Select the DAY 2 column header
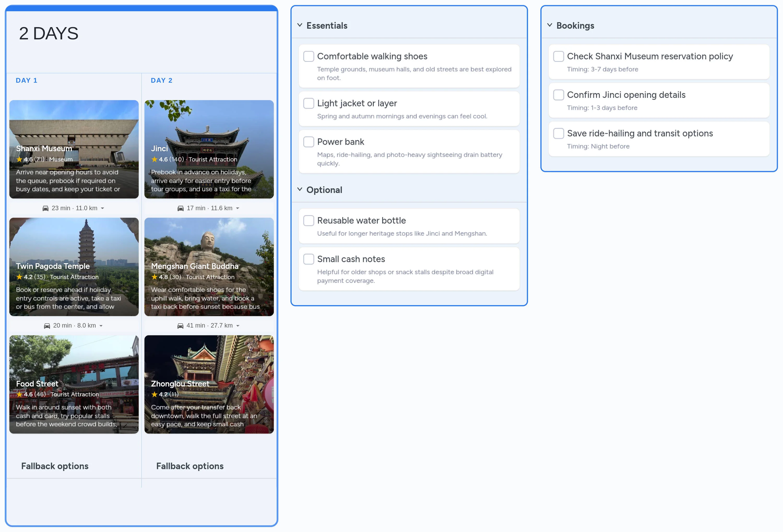783x532 pixels. 162,81
